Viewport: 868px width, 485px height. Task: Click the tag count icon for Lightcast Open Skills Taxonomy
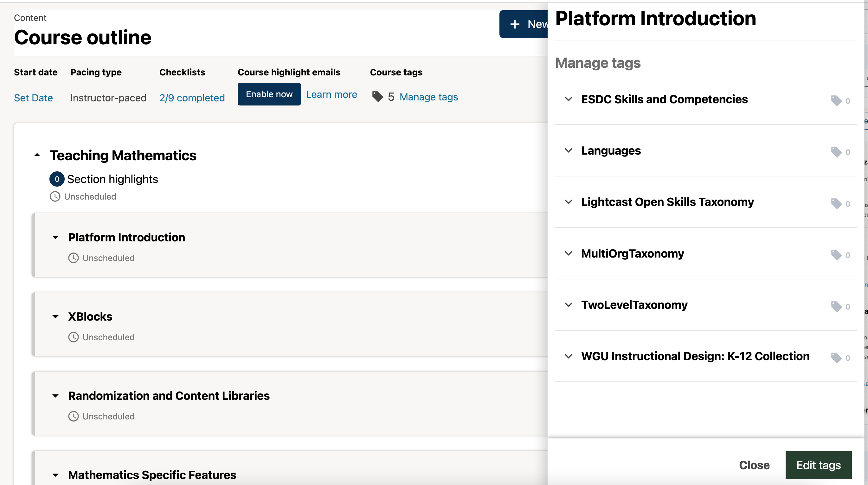[x=836, y=203]
